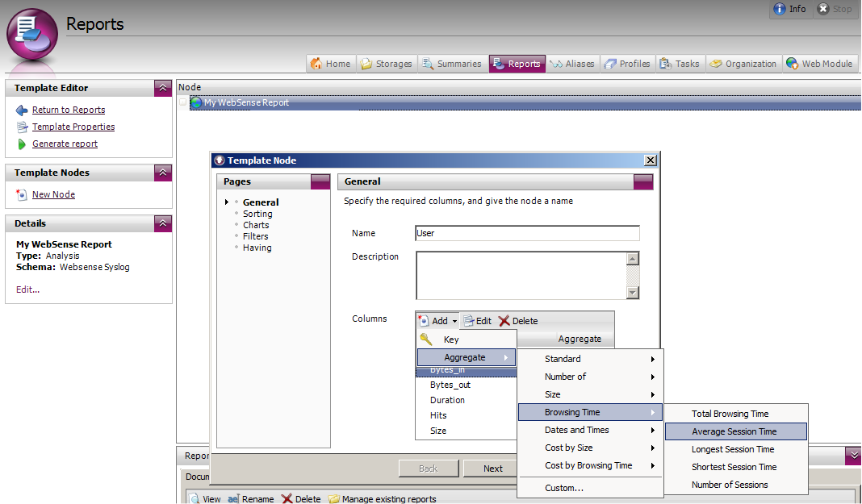Screen dimensions: 862x504
Task: Select the Sorting page
Action: click(257, 215)
